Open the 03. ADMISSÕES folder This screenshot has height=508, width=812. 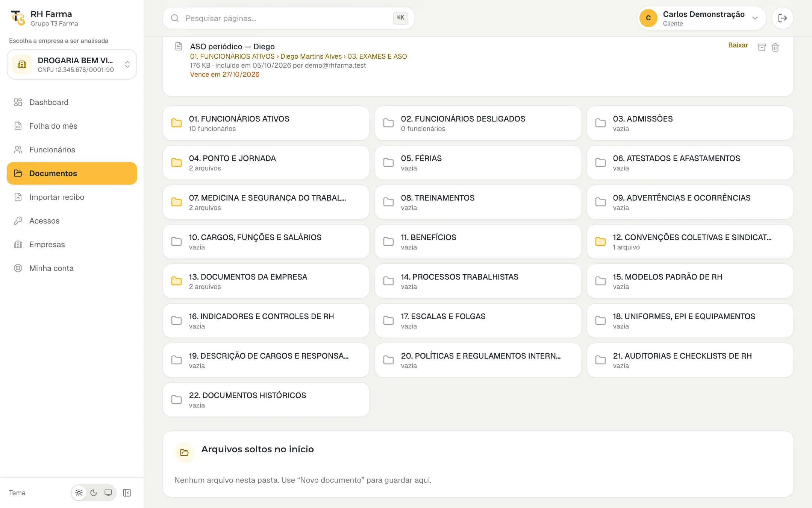(690, 123)
